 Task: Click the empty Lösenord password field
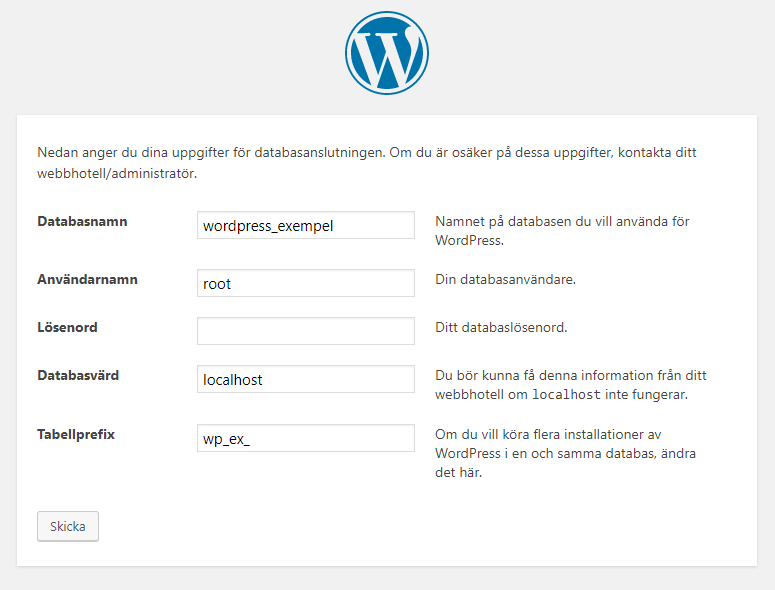pyautogui.click(x=305, y=331)
